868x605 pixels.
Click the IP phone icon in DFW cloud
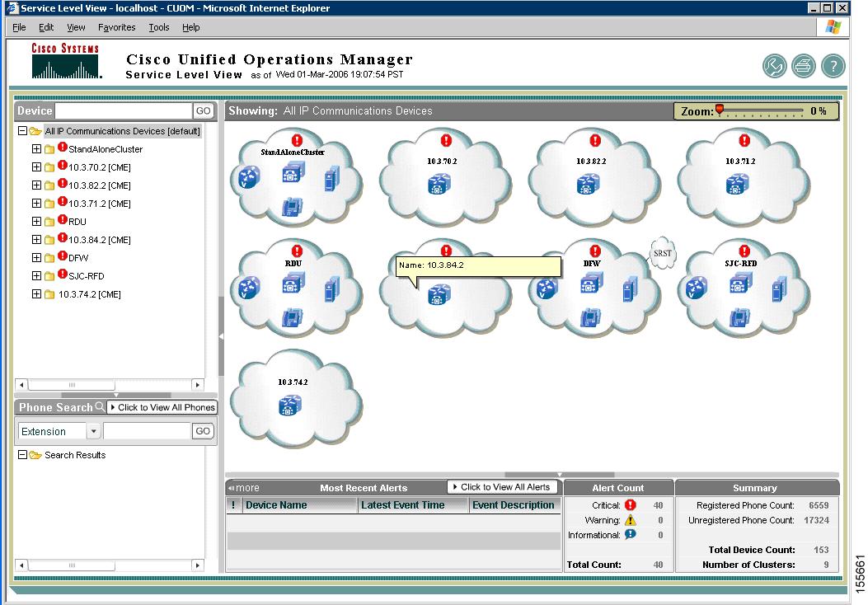point(591,317)
